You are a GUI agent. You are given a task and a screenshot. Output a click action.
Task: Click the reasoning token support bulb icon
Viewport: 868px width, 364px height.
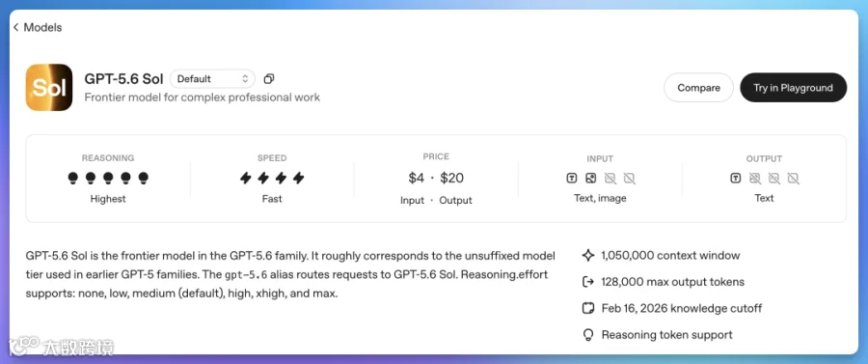[588, 335]
